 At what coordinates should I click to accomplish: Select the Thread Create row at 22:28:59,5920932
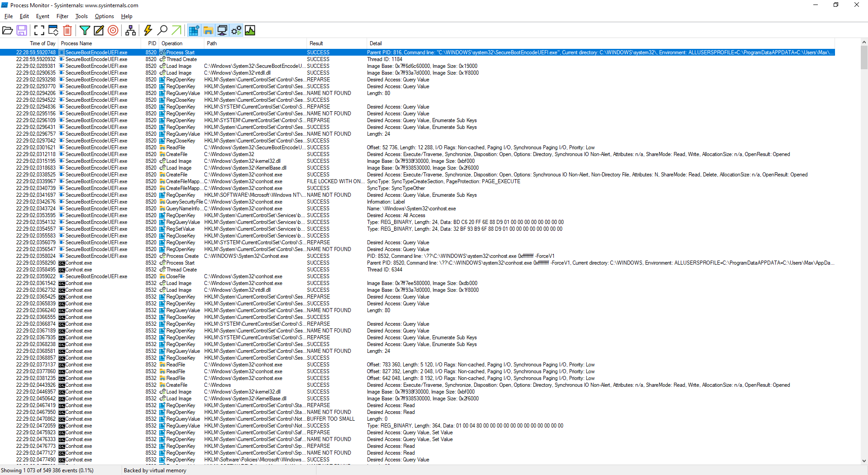click(x=417, y=59)
